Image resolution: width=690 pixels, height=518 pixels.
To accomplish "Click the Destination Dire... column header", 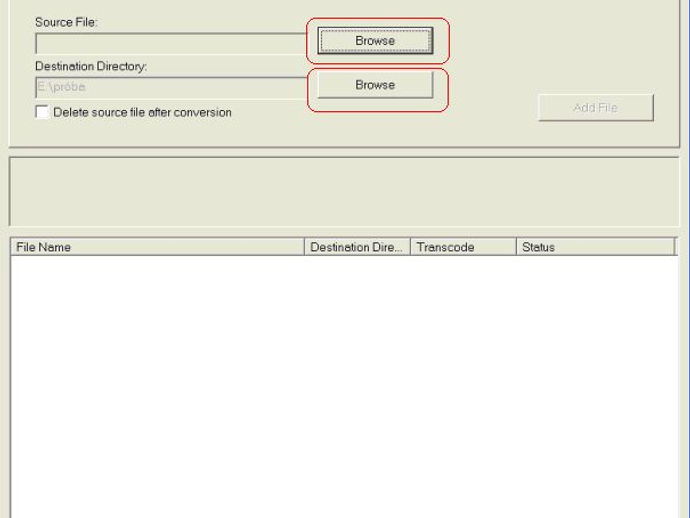I will [x=357, y=247].
